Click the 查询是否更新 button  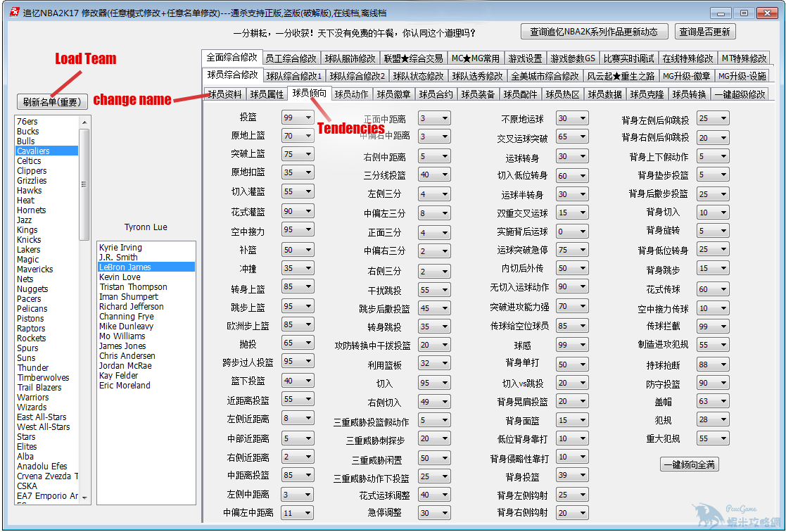[x=705, y=32]
